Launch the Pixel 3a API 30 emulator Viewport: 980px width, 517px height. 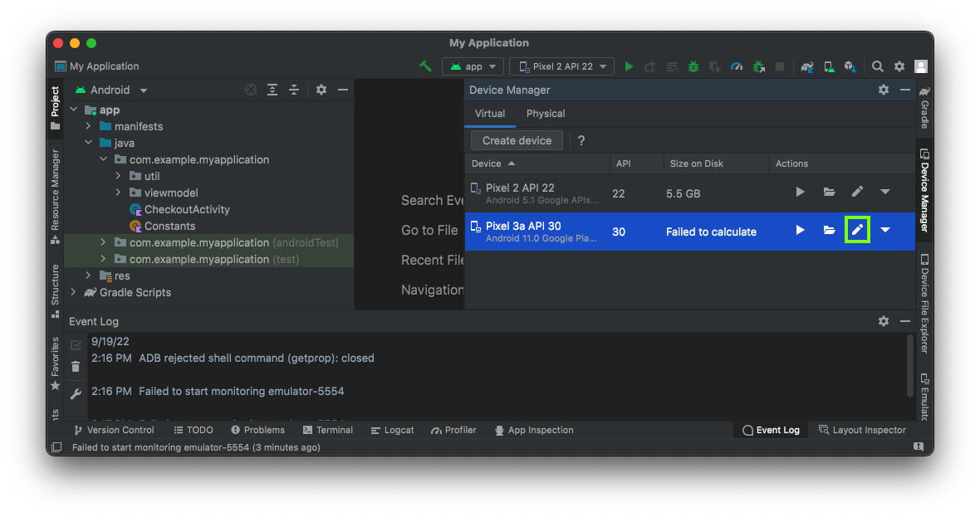[x=800, y=230]
